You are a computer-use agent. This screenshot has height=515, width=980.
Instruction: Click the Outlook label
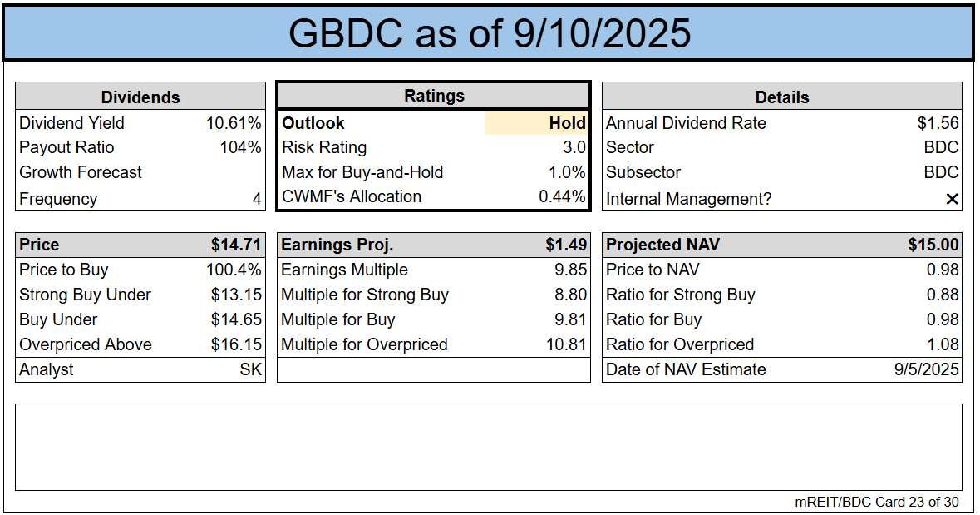click(313, 123)
